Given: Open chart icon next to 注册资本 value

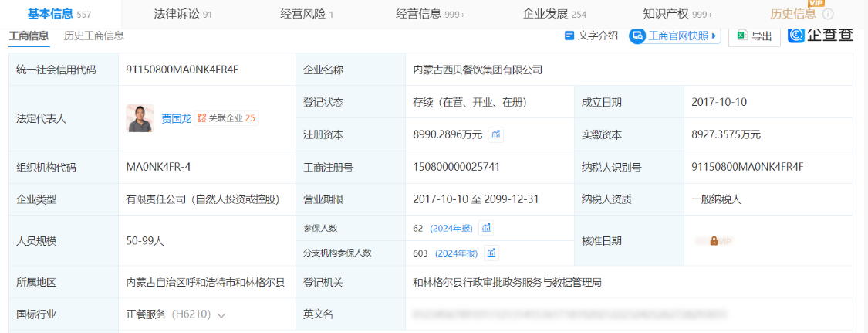Looking at the screenshot, I should [496, 134].
